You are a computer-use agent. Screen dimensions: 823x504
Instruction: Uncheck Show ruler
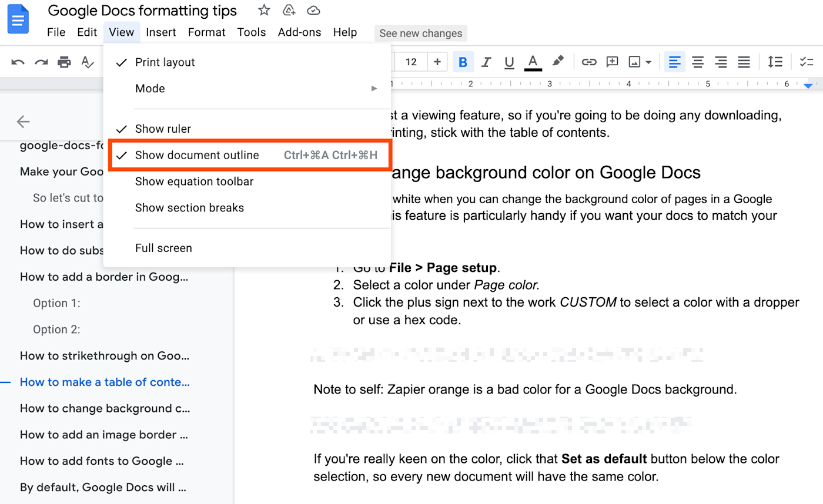tap(247, 129)
